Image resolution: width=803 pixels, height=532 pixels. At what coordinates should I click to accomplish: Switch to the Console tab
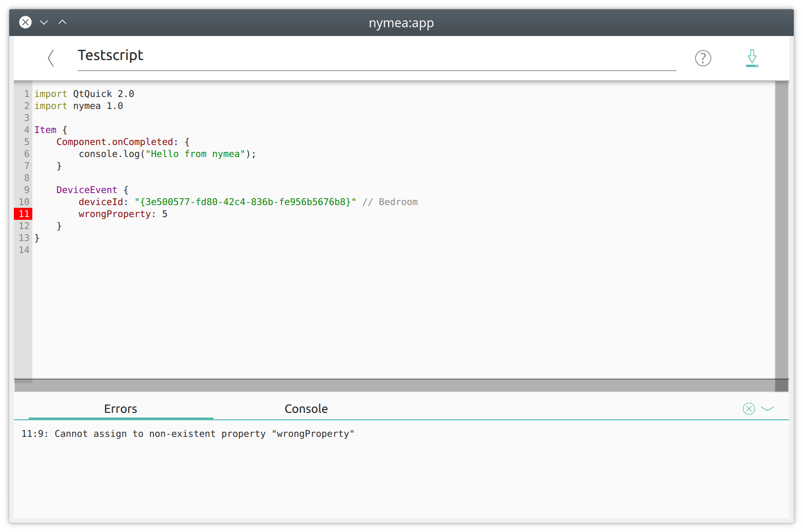point(306,409)
